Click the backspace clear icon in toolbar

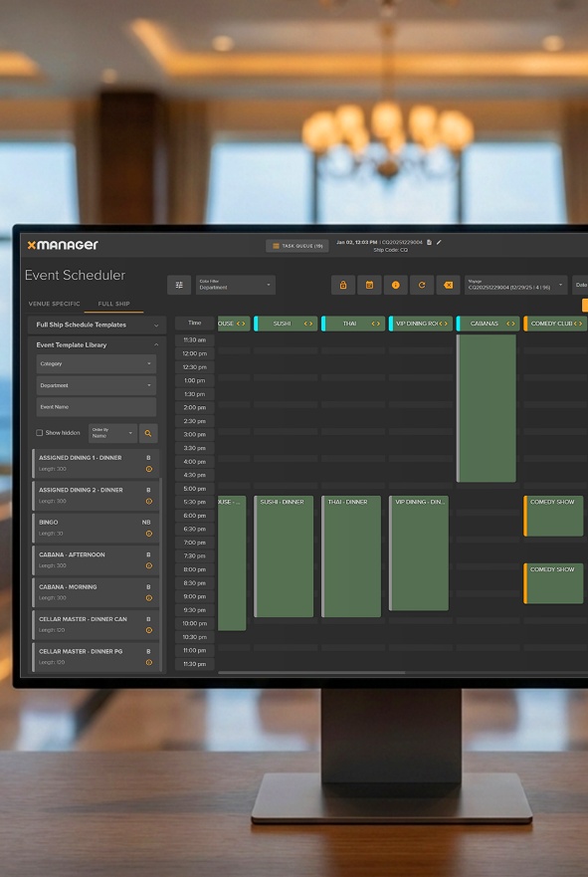449,285
